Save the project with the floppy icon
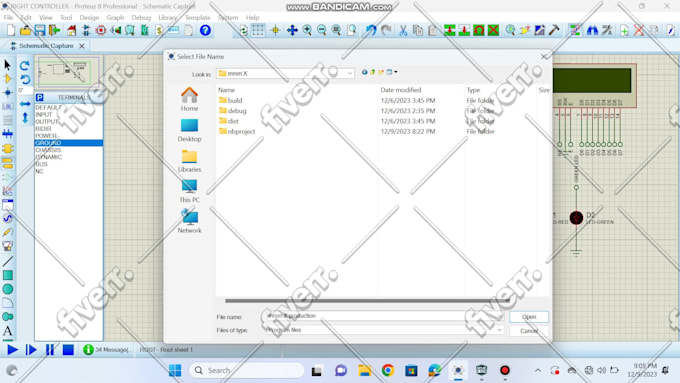This screenshot has width=680, height=383. [x=40, y=30]
